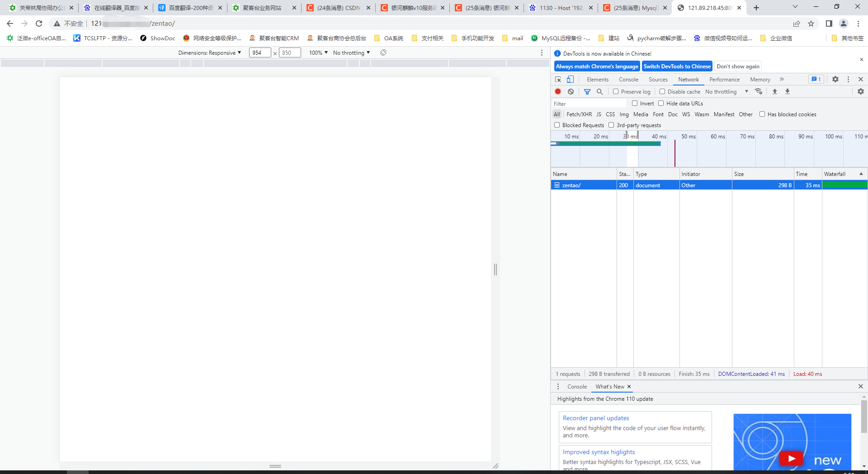Close the What's New drawer tab
Screen dimensions: 868x474
click(629, 387)
